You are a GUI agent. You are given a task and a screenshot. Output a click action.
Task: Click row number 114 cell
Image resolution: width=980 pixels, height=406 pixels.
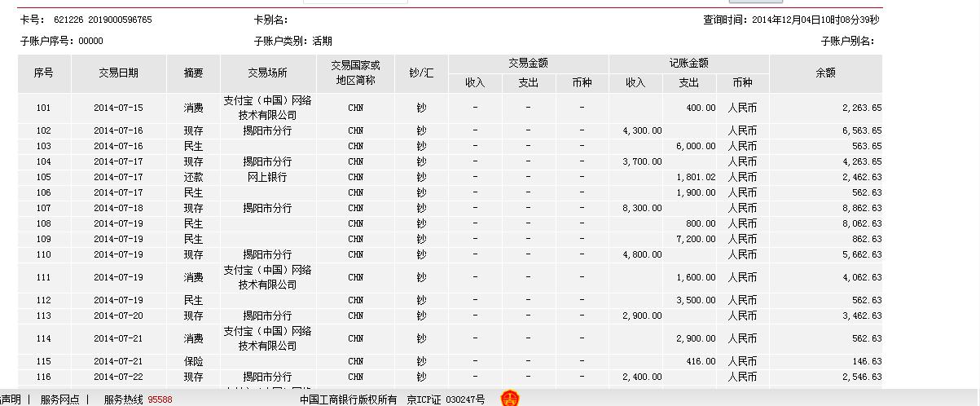pos(44,338)
